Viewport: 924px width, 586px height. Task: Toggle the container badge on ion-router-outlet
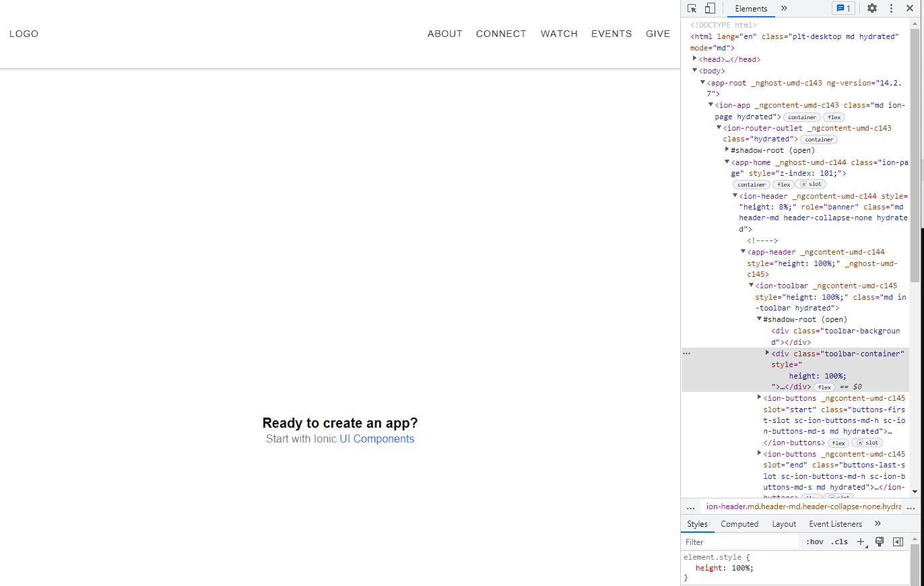[819, 139]
